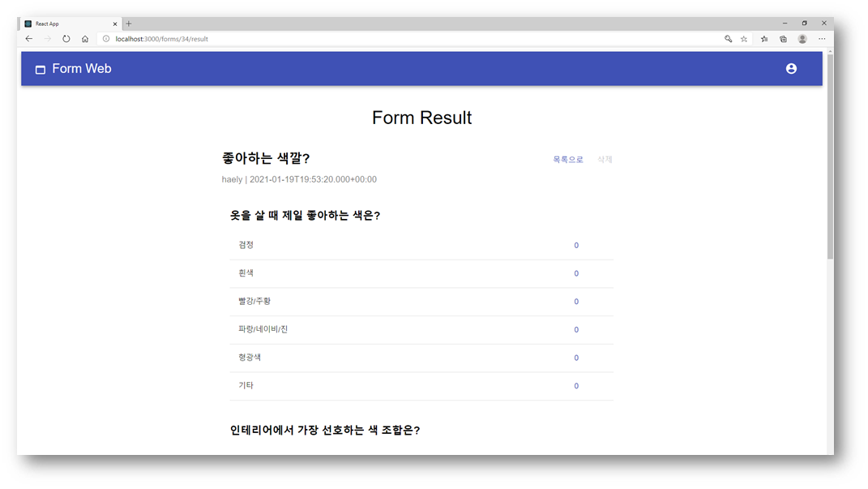Screen dimensions: 868x489
Task: Select the 검정 answer row
Action: coord(421,245)
